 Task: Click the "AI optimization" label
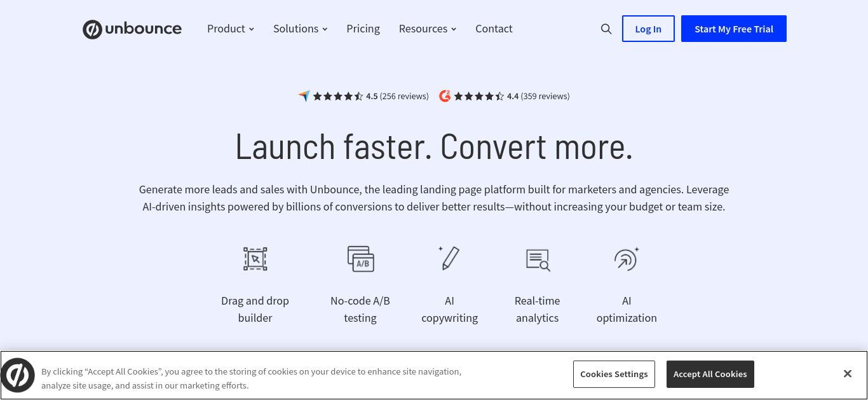(627, 310)
